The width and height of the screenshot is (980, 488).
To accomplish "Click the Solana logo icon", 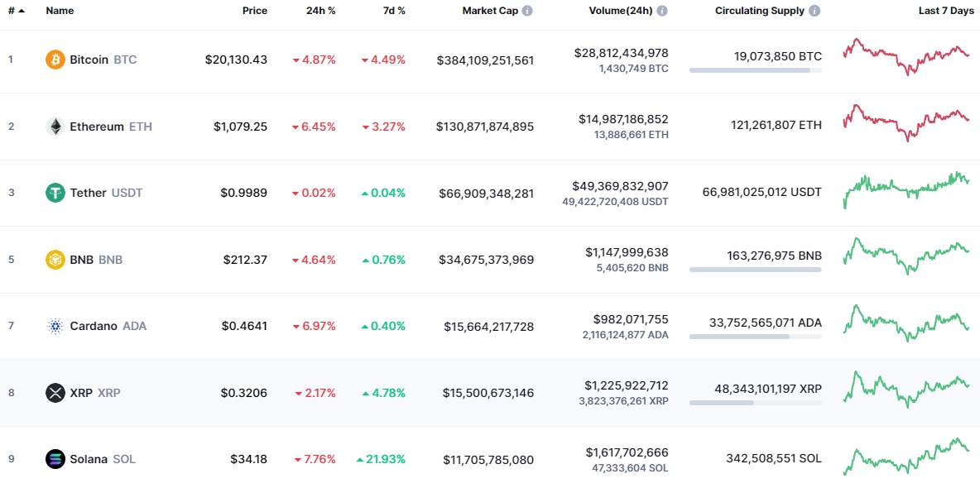I will coord(55,459).
